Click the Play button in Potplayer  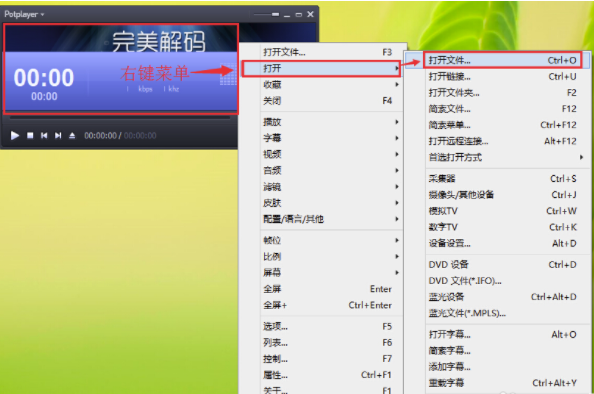tap(15, 135)
